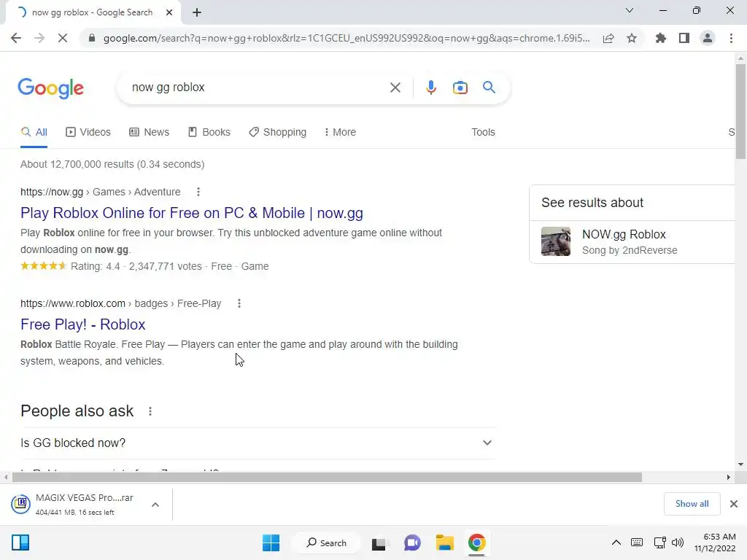The image size is (747, 560).
Task: Open the Chrome three-dot menu
Action: (x=731, y=38)
